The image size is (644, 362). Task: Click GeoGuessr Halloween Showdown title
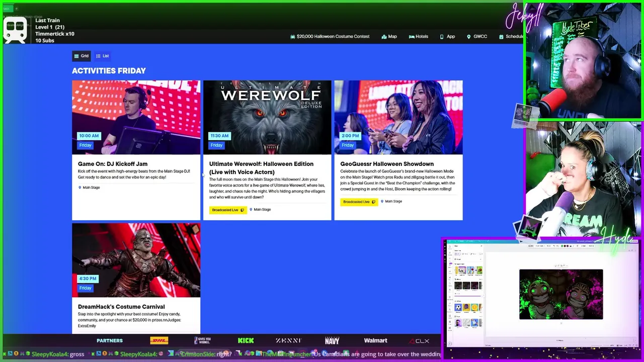tap(387, 164)
